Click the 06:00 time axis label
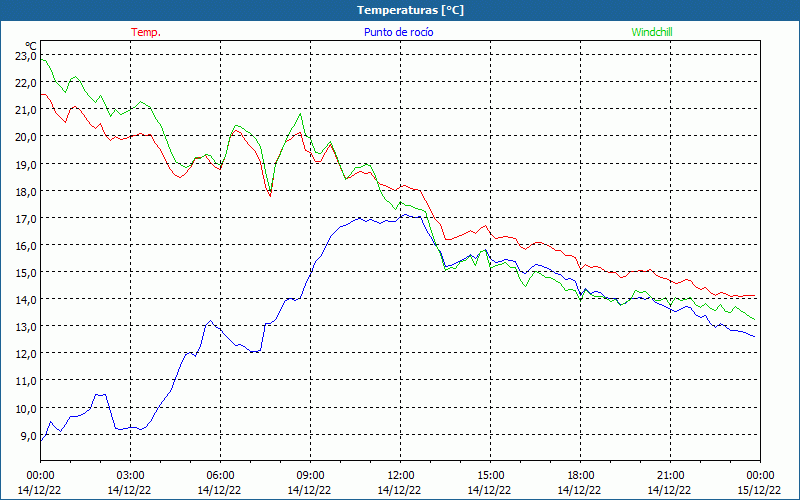Screen dimensions: 800x500 point(220,476)
